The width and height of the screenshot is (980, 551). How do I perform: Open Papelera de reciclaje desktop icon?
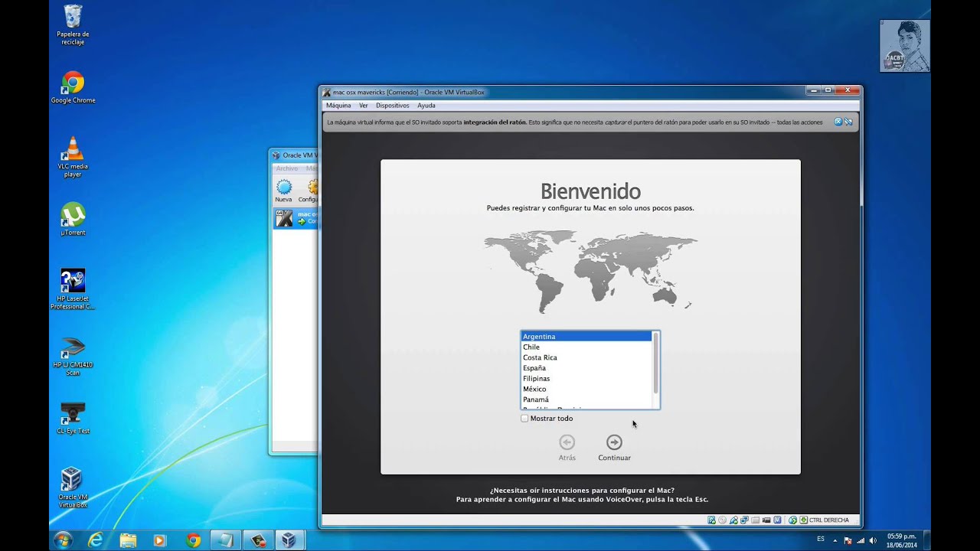(73, 24)
